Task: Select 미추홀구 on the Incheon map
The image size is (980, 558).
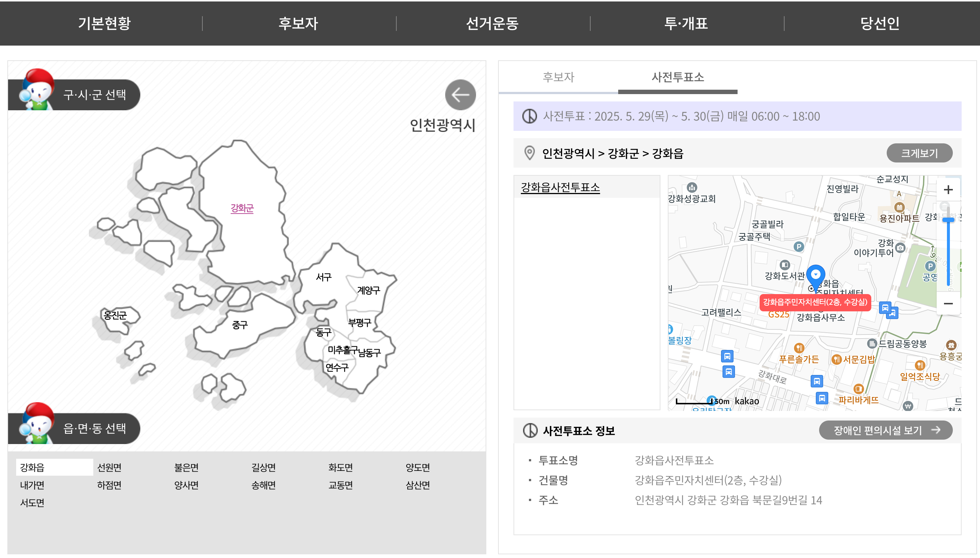Action: pos(343,350)
